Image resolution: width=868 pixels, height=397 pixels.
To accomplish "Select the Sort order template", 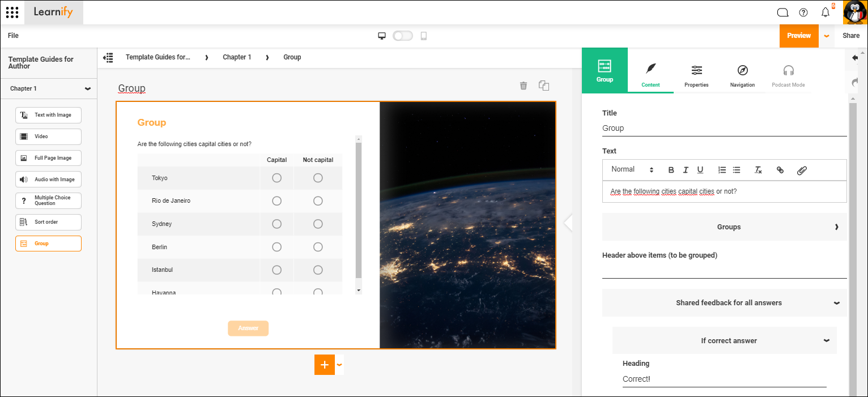I will tap(48, 222).
